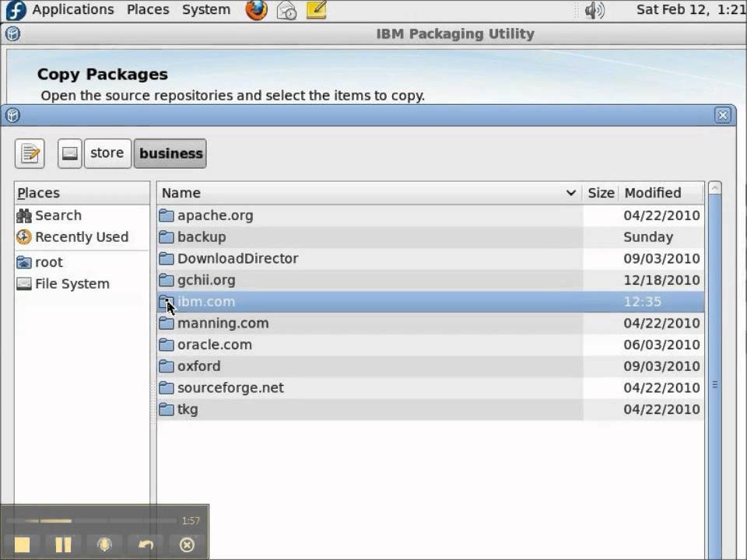Select the apache.org folder name
Viewport: 747px width, 560px height.
click(x=216, y=215)
